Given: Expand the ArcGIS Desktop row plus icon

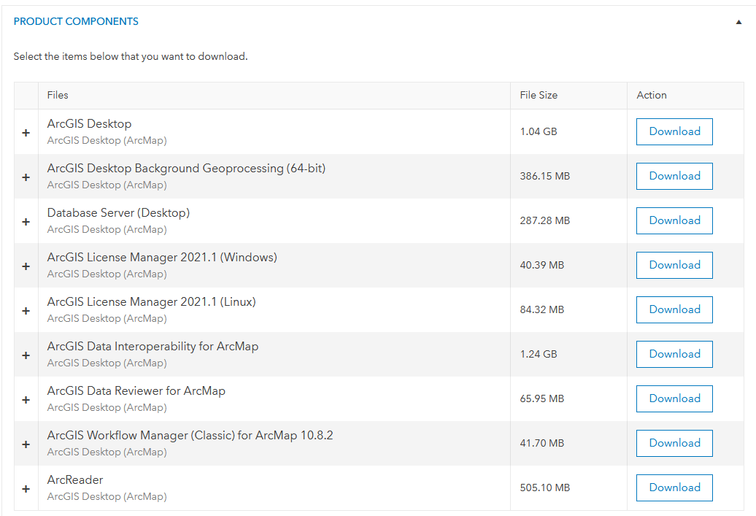Looking at the screenshot, I should pyautogui.click(x=26, y=132).
